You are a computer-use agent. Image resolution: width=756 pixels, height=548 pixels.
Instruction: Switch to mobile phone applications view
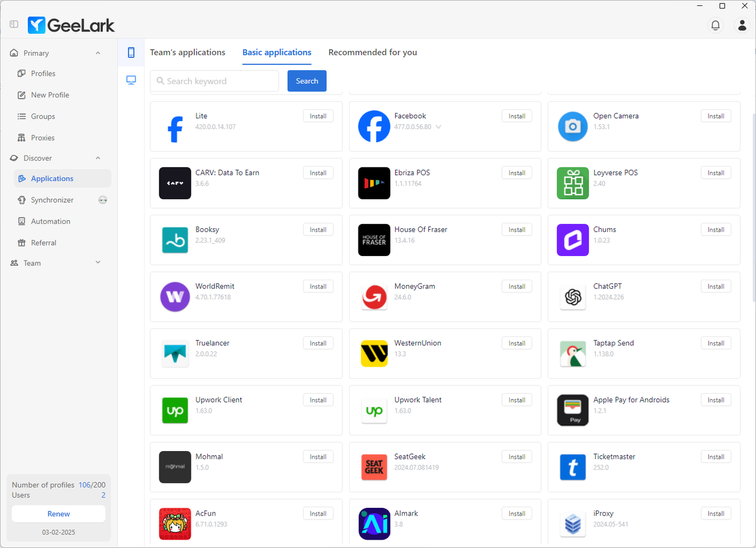point(131,53)
